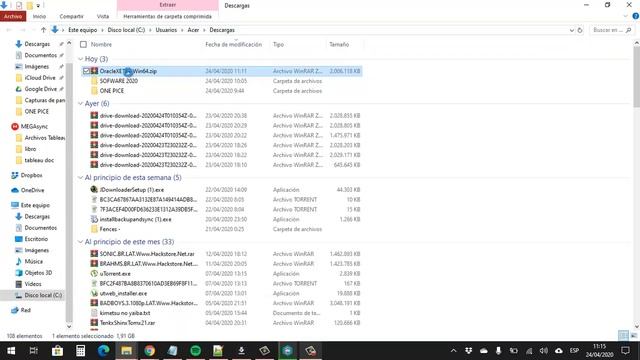Open Música under Este equipo
640x360 pixels.
(x=33, y=261)
